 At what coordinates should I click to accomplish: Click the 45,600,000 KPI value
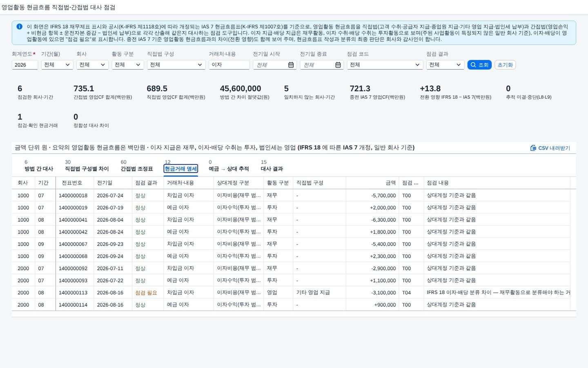241,88
